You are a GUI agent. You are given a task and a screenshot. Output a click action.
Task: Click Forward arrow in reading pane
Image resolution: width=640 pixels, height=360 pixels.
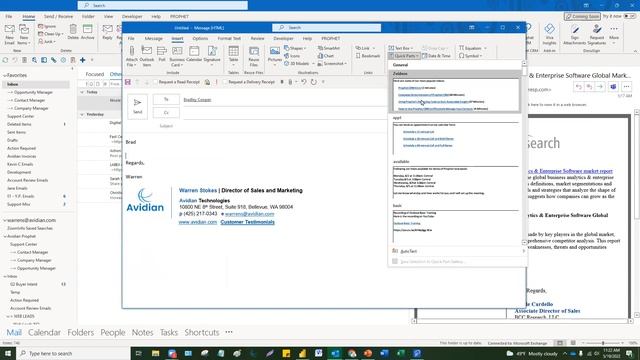pyautogui.click(x=600, y=87)
